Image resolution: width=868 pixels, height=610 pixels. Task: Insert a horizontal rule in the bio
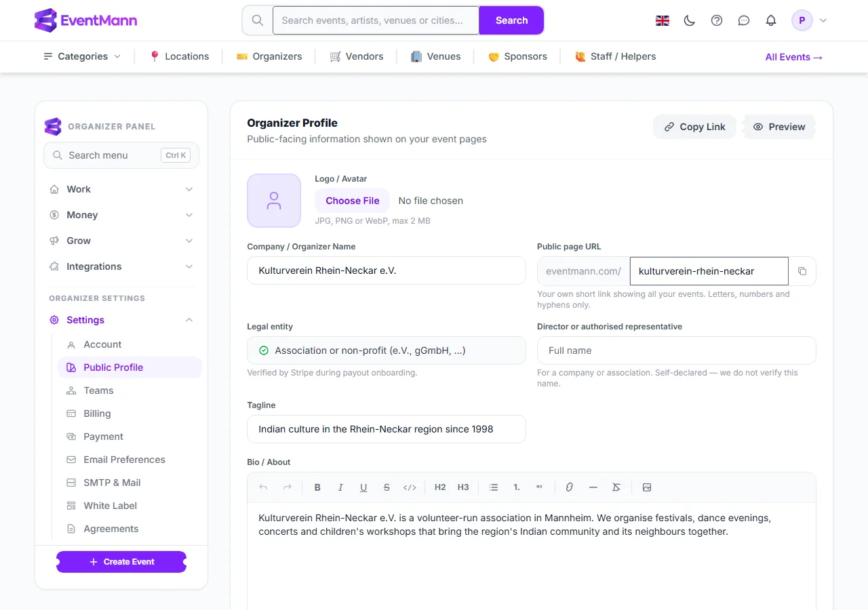pos(593,487)
